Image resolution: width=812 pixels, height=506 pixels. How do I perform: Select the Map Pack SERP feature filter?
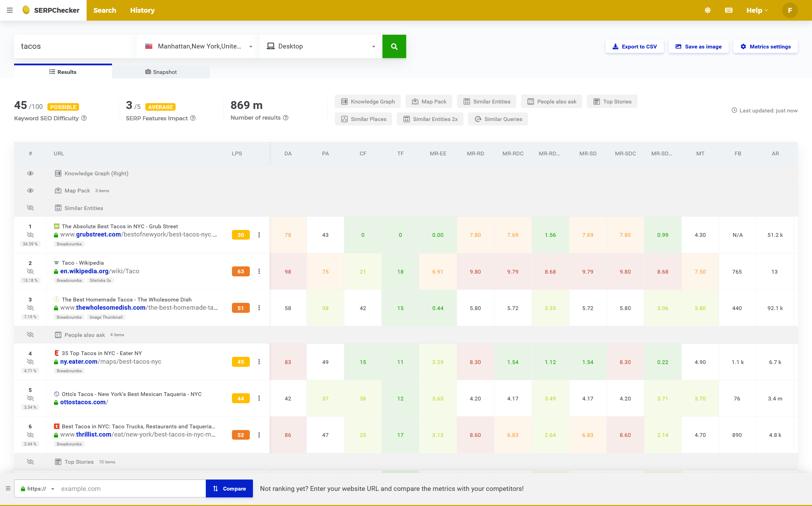tap(429, 101)
